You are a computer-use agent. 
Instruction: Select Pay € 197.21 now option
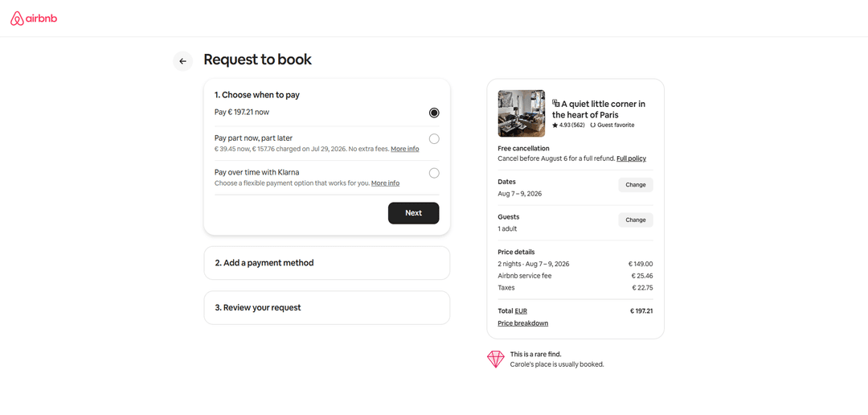[x=434, y=113]
